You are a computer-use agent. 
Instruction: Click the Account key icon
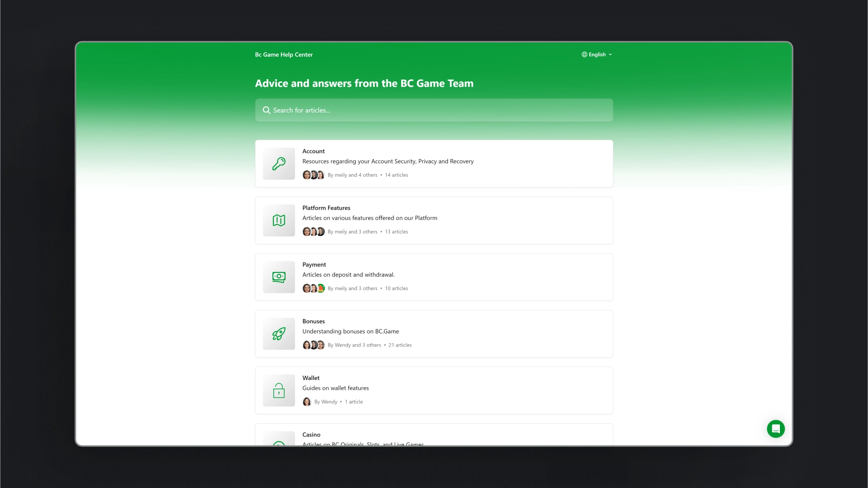click(279, 164)
